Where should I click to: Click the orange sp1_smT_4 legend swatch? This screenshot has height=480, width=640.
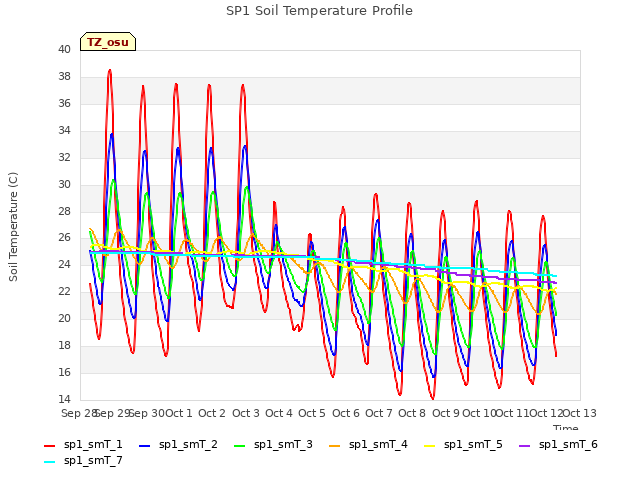pyautogui.click(x=335, y=446)
